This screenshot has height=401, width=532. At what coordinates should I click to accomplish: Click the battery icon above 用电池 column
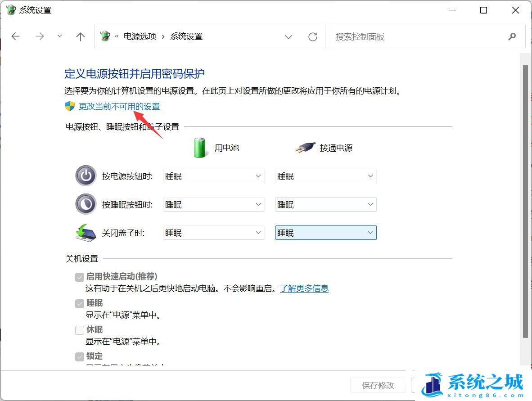click(x=199, y=146)
